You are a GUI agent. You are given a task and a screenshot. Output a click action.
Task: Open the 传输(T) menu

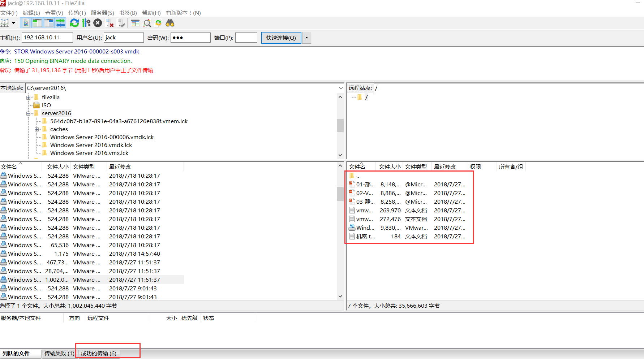pyautogui.click(x=77, y=13)
